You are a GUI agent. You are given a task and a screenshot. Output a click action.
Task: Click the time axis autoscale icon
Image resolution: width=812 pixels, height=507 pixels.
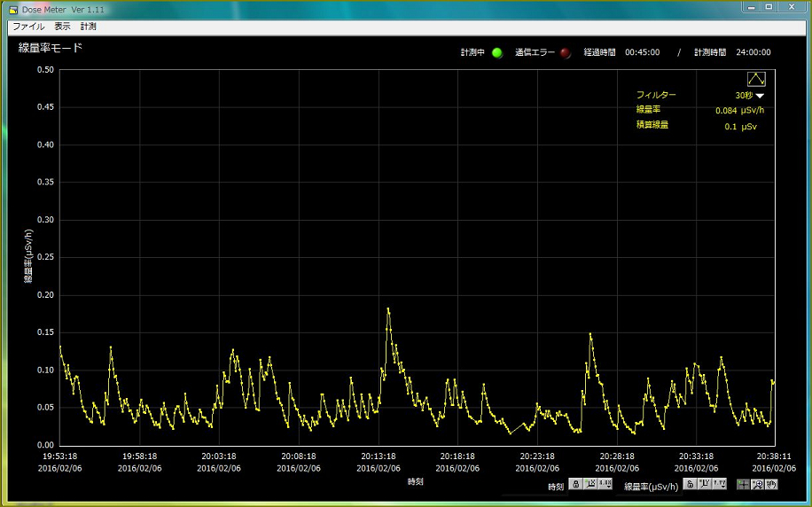(x=590, y=484)
